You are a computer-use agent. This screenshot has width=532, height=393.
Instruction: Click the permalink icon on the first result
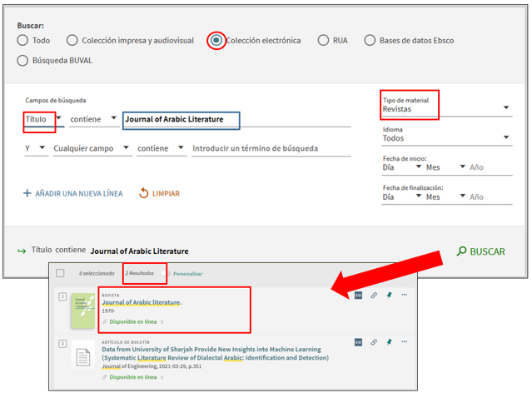374,295
